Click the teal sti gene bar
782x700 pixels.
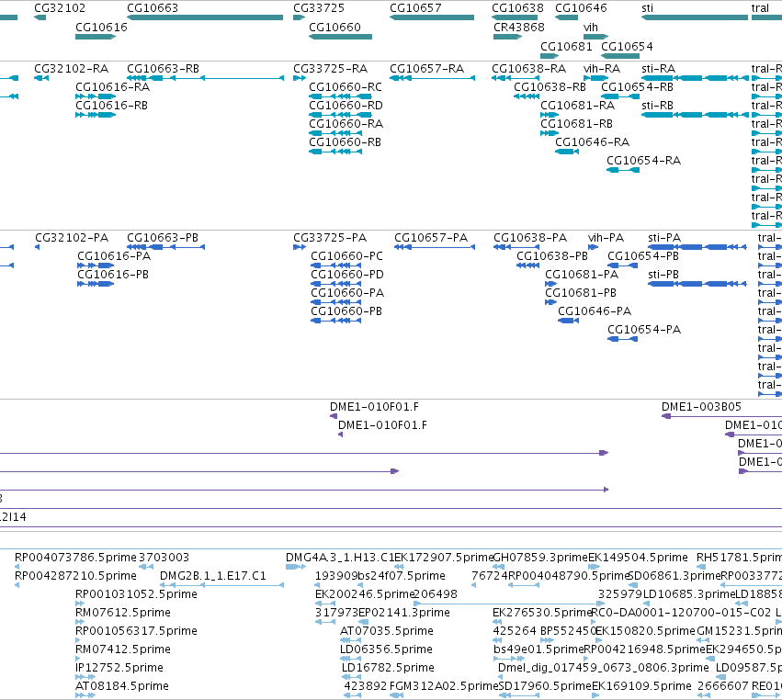pyautogui.click(x=695, y=17)
